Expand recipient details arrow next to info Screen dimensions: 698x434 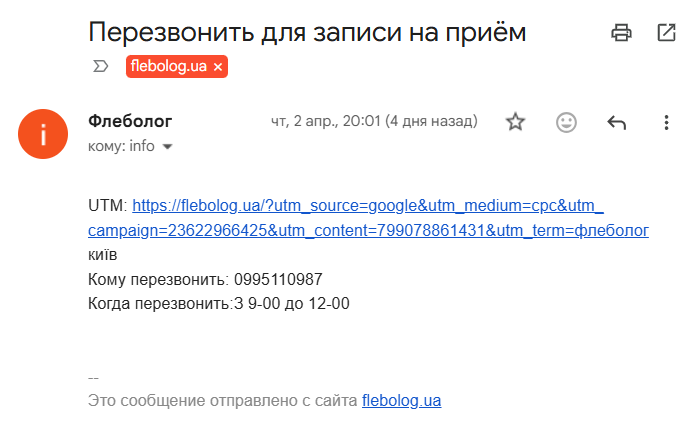click(x=167, y=146)
